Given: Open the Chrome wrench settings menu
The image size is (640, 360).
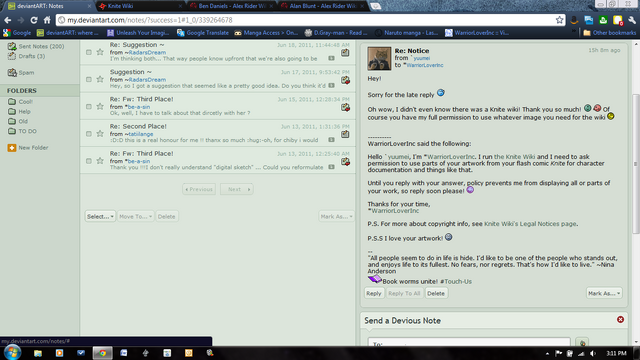Looking at the screenshot, I should [x=632, y=20].
